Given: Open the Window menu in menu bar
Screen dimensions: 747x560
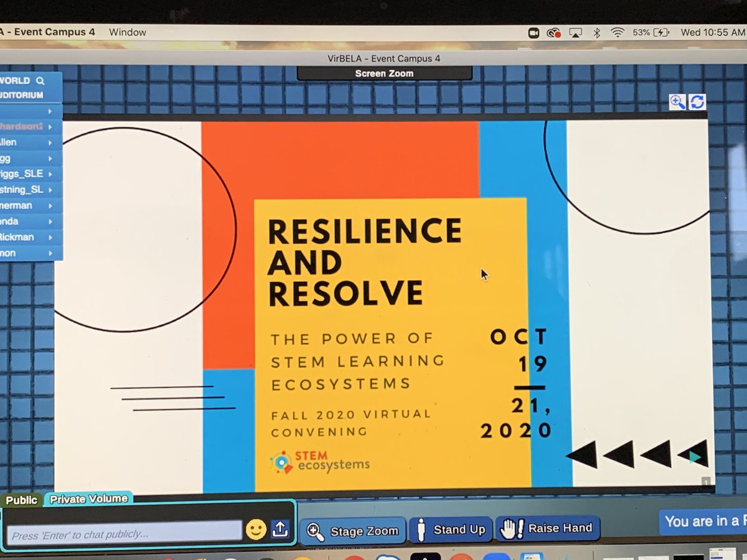Looking at the screenshot, I should pyautogui.click(x=128, y=32).
